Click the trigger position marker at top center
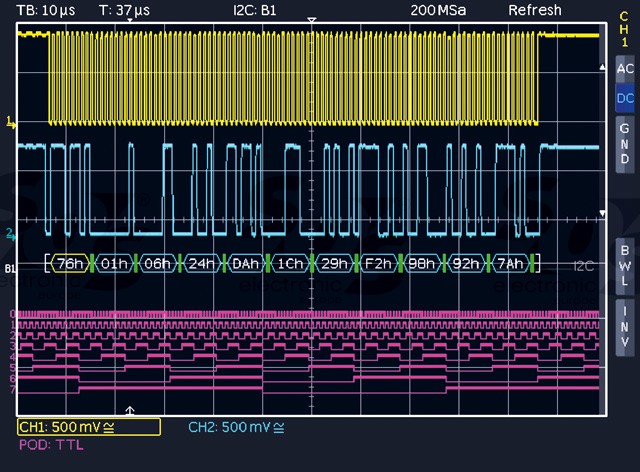Viewport: 640px width, 472px height. 312,20
